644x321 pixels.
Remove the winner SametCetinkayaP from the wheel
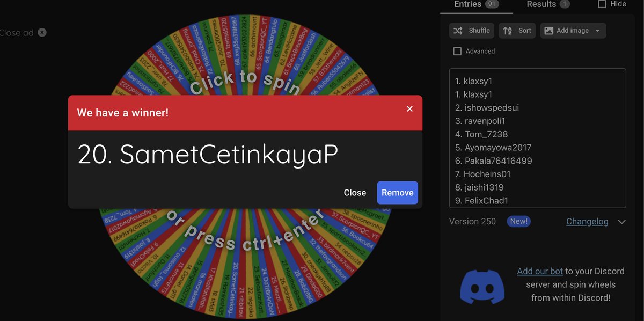[397, 193]
